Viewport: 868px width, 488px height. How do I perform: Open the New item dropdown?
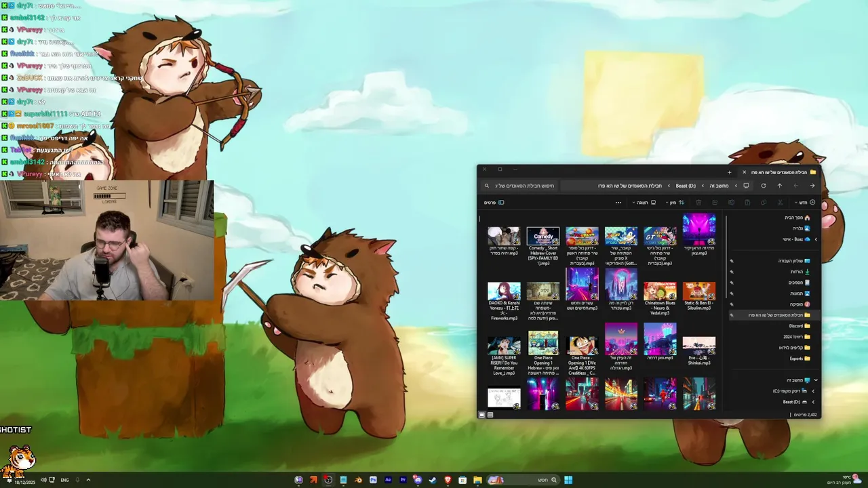pyautogui.click(x=805, y=203)
